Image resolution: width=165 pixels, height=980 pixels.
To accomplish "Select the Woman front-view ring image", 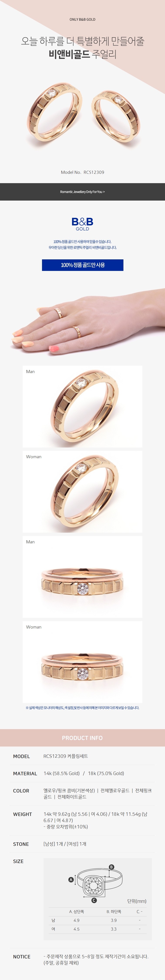I will tap(82, 662).
